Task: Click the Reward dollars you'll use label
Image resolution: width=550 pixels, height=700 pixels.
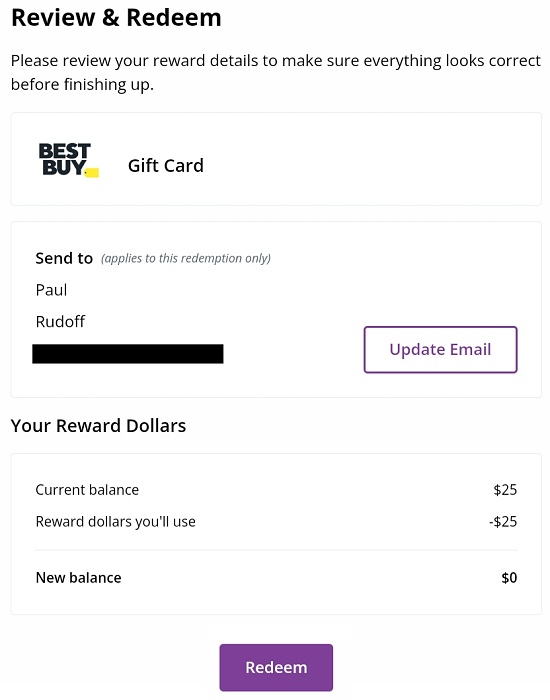Action: click(116, 521)
